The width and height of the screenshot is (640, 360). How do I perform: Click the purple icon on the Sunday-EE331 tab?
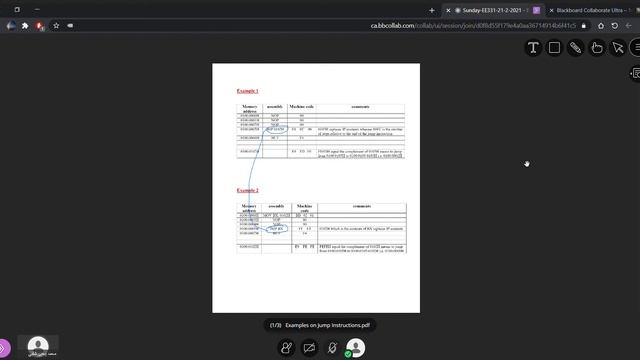click(536, 10)
